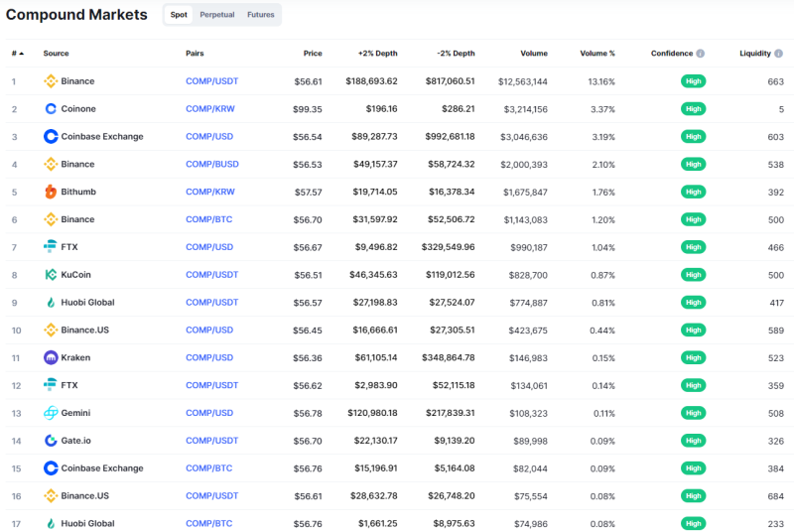Click the Binance logo in row 1

tap(51, 81)
